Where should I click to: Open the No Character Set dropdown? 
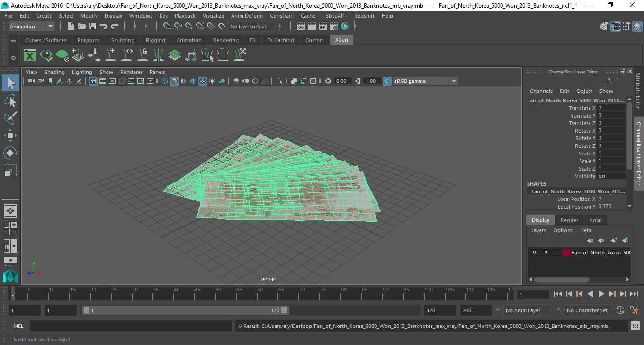588,310
